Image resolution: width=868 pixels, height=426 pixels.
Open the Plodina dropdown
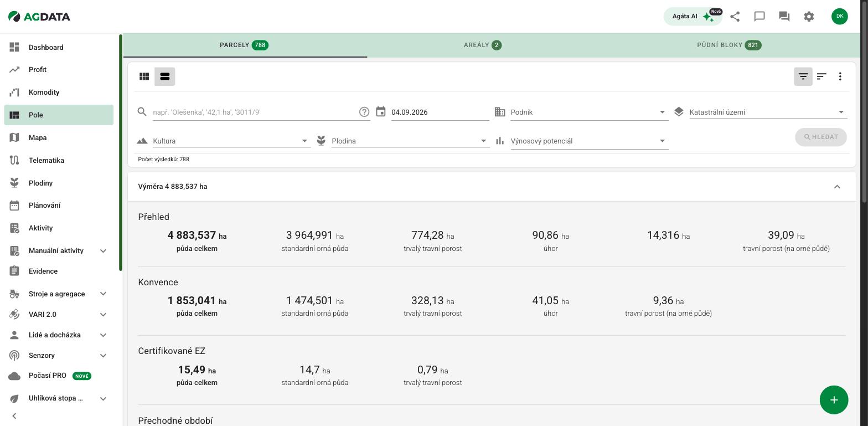(x=411, y=141)
